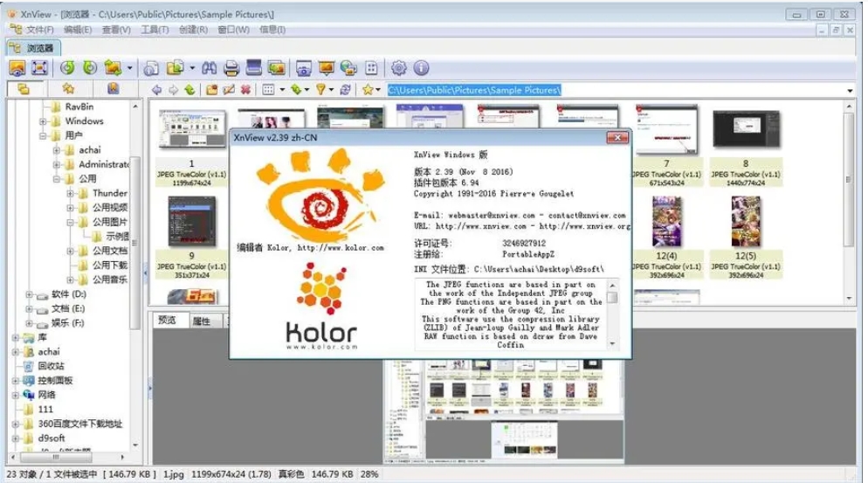Click the refresh icon beside the filter
Viewport: 868px width, 483px height.
(346, 90)
